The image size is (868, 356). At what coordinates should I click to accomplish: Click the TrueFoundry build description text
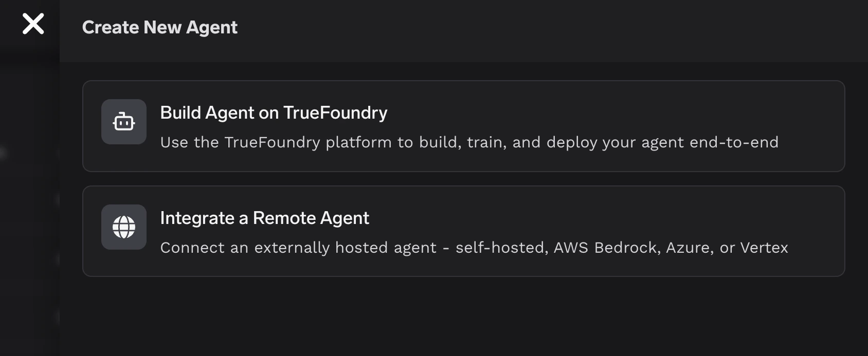pyautogui.click(x=469, y=142)
